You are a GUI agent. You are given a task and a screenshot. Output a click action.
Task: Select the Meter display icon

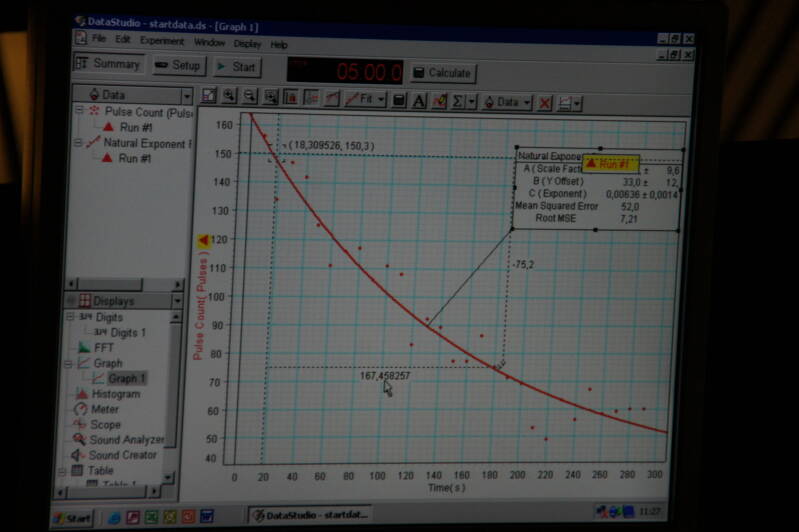[81, 409]
